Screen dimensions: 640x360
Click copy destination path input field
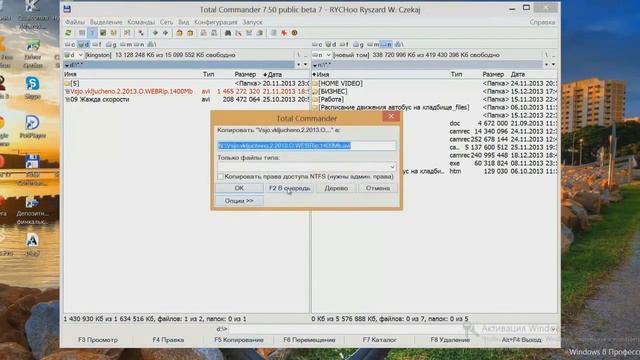click(307, 146)
